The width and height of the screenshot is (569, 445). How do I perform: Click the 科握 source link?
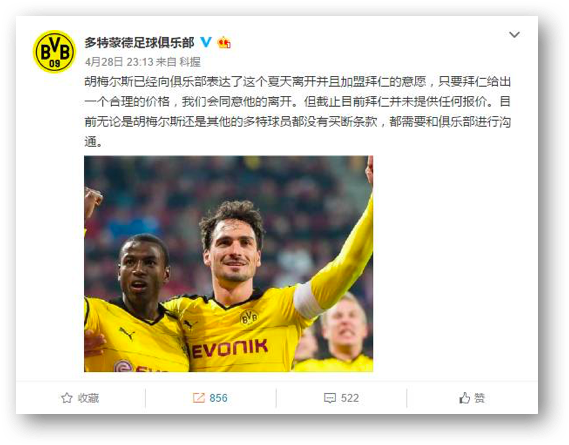click(190, 62)
